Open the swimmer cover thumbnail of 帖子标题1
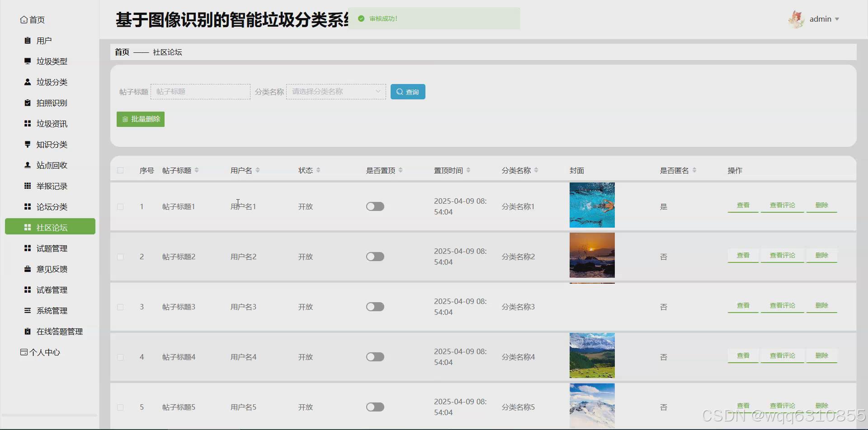Image resolution: width=868 pixels, height=430 pixels. coord(592,205)
